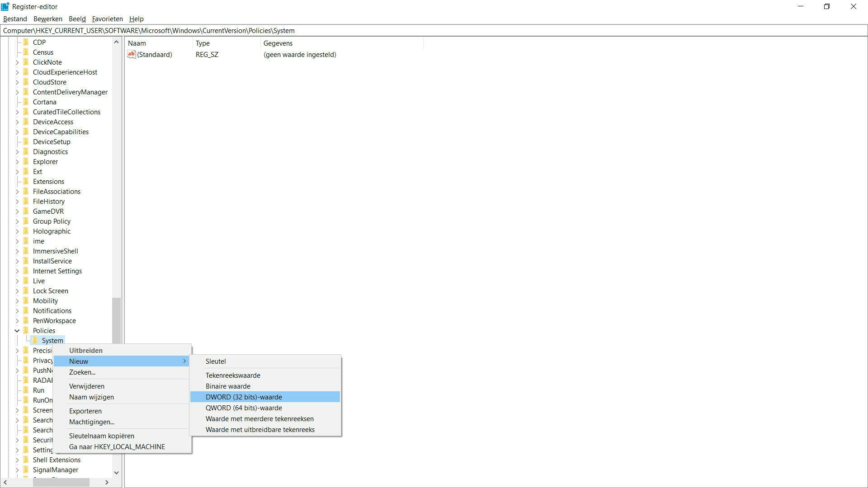Expand the Internet Settings tree node
Screen dimensions: 868x488
tap(17, 271)
